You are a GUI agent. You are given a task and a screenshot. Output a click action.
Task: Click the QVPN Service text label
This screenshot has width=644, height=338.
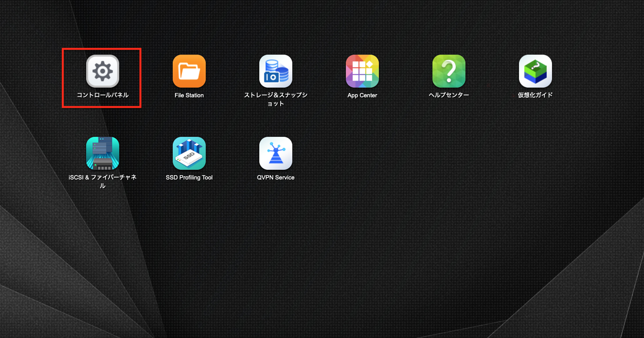(276, 178)
